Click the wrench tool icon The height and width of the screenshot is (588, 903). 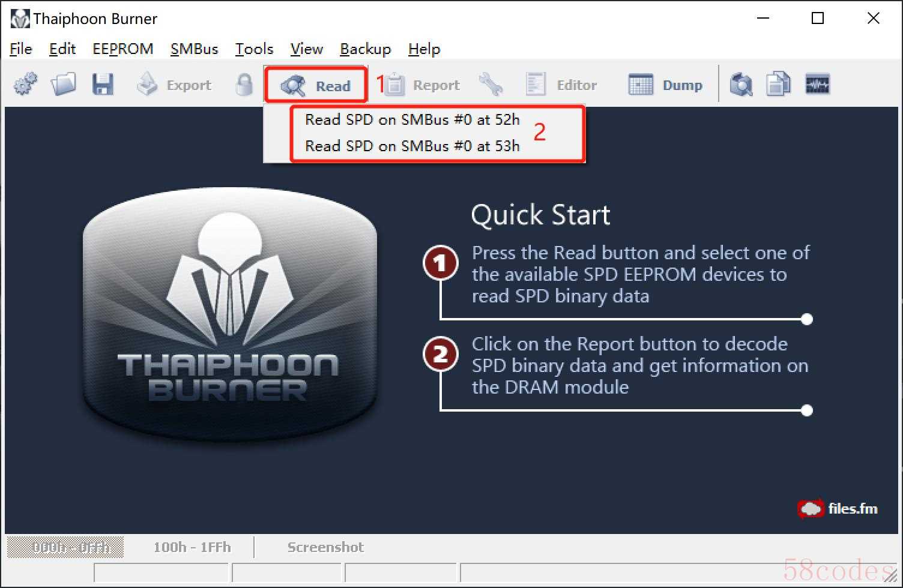tap(491, 85)
